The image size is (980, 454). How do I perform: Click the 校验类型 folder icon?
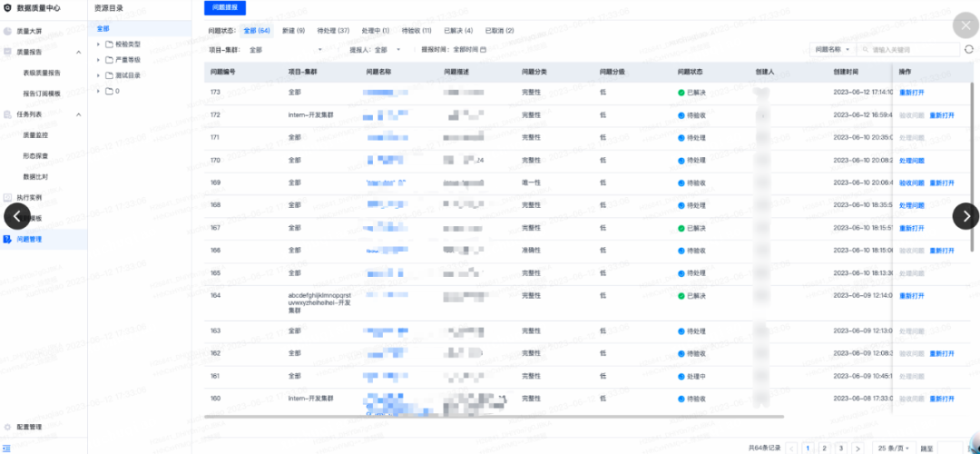(109, 44)
